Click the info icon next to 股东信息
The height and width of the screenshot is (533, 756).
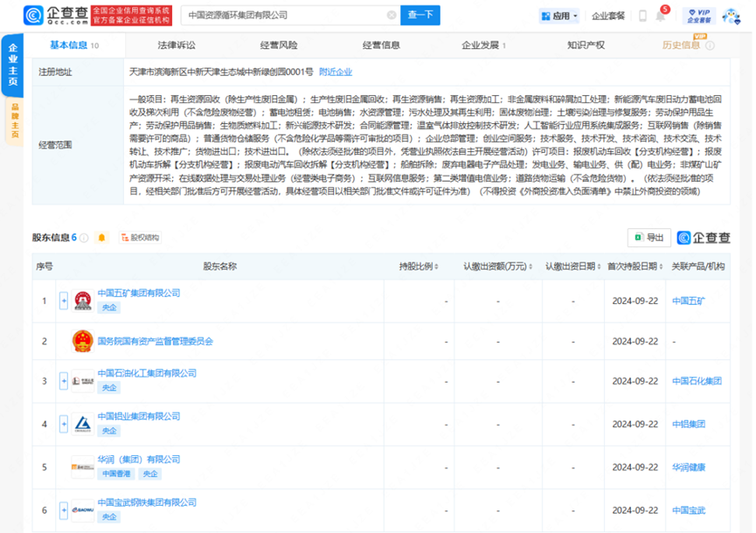pyautogui.click(x=84, y=238)
